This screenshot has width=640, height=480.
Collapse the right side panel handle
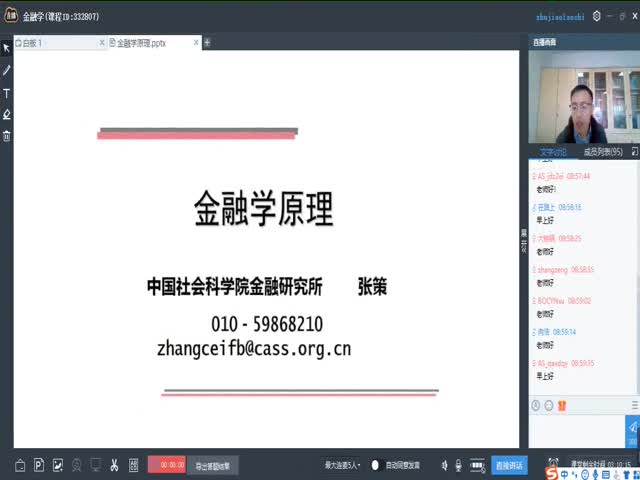[524, 241]
